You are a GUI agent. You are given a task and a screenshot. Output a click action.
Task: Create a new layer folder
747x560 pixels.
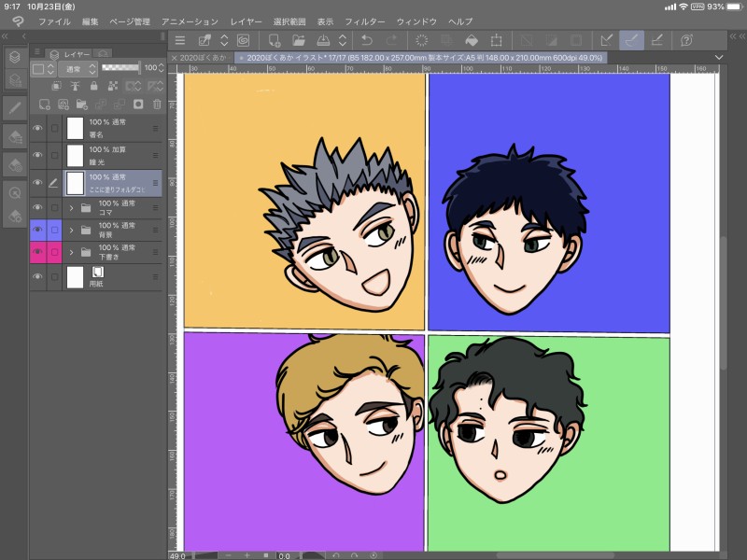click(x=82, y=105)
